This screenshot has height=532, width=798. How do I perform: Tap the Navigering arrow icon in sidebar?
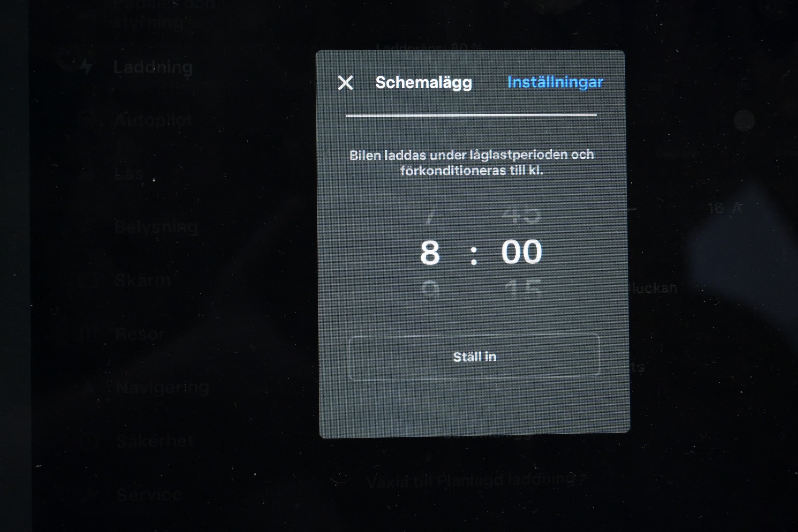87,387
